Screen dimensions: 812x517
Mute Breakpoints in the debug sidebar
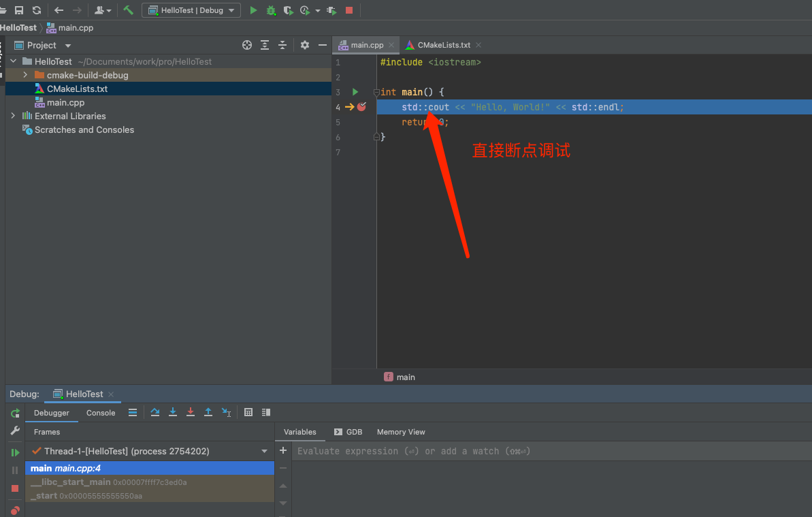14,510
